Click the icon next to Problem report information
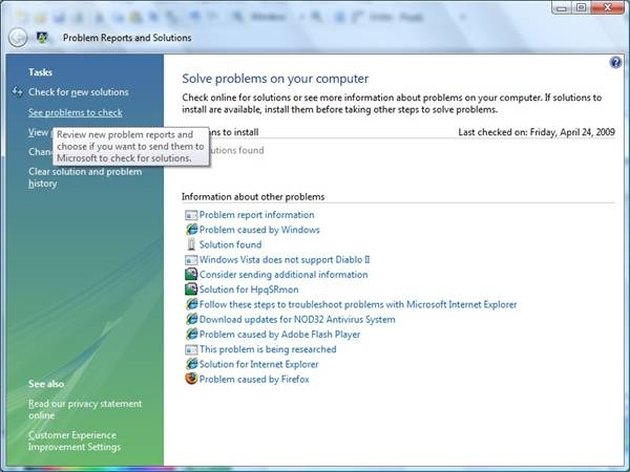 [191, 215]
